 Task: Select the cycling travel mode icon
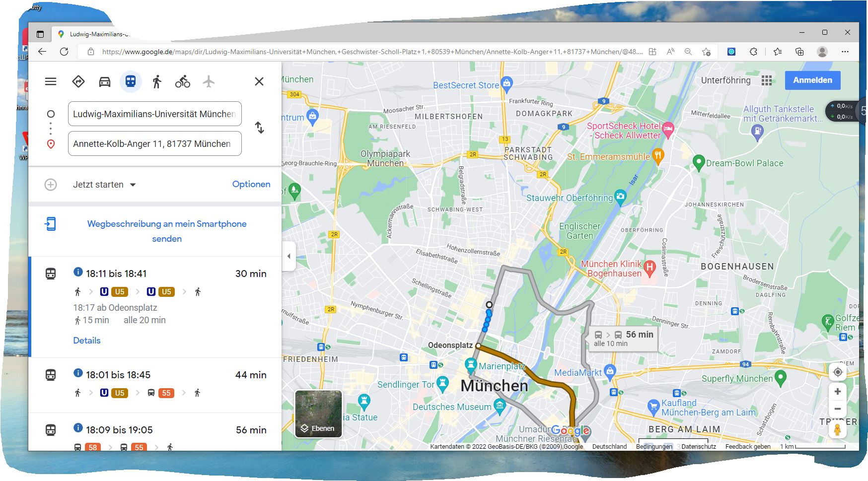point(183,81)
